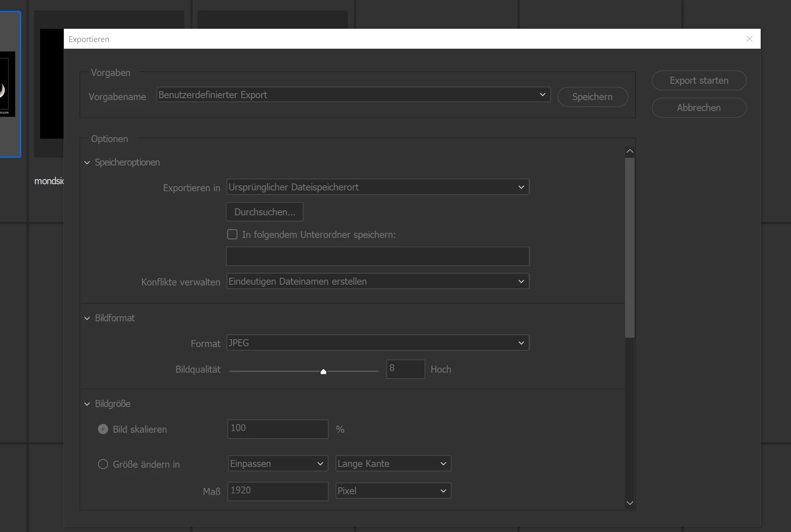Select the 'Größe ändern in' radio button
The width and height of the screenshot is (791, 532).
[103, 464]
